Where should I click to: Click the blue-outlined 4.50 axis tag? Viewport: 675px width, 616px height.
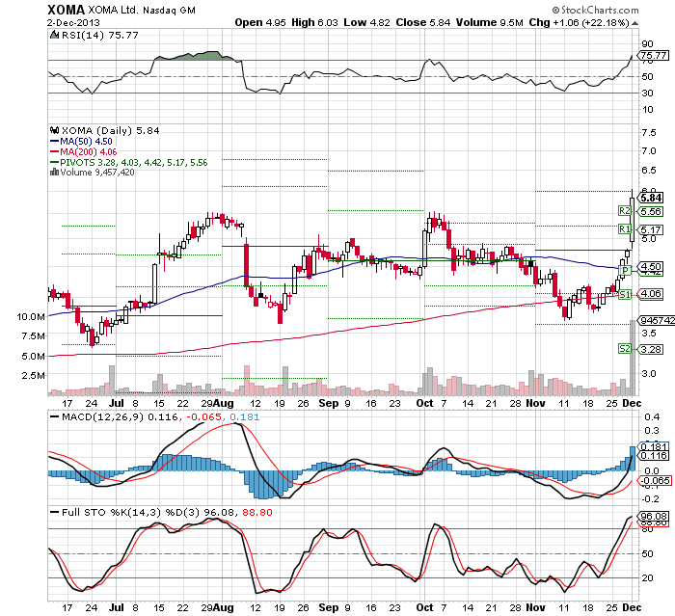[651, 266]
